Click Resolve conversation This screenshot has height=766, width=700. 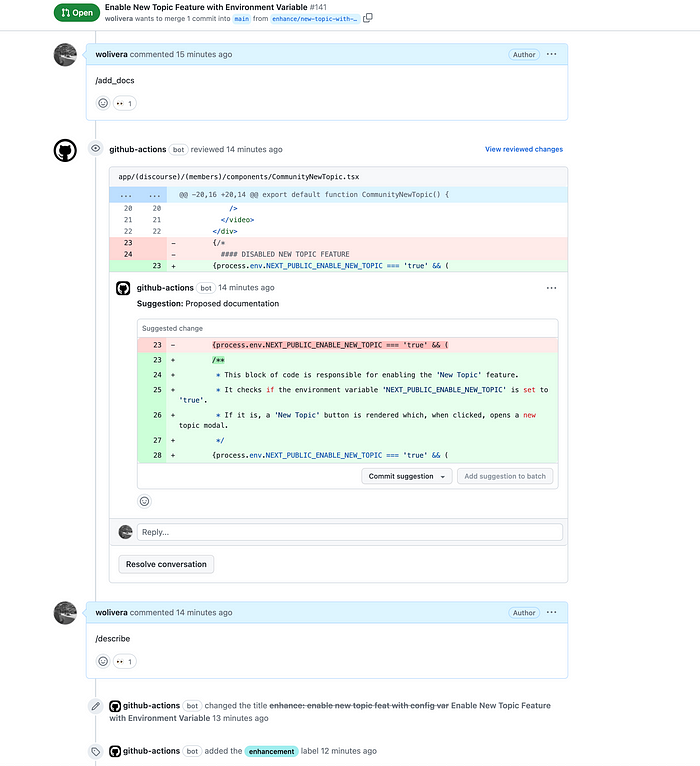pos(166,564)
